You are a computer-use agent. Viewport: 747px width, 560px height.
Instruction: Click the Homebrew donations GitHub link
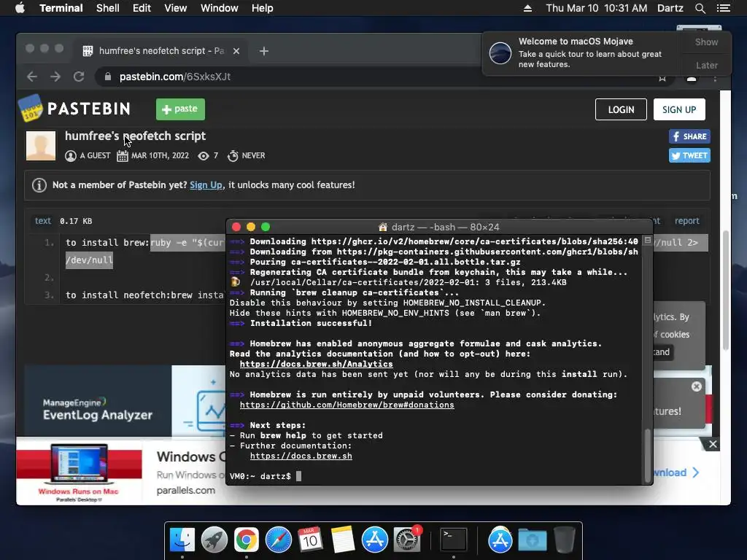347,405
